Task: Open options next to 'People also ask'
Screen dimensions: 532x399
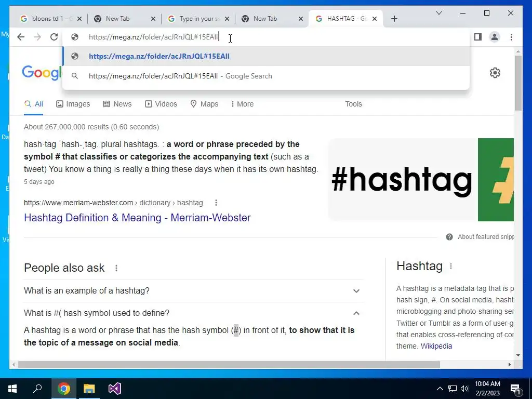Action: 116,268
